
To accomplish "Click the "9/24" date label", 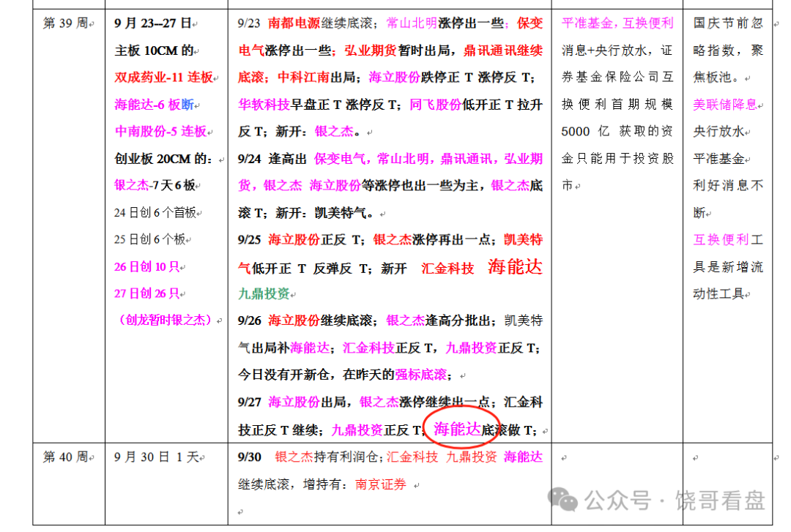I will [249, 159].
